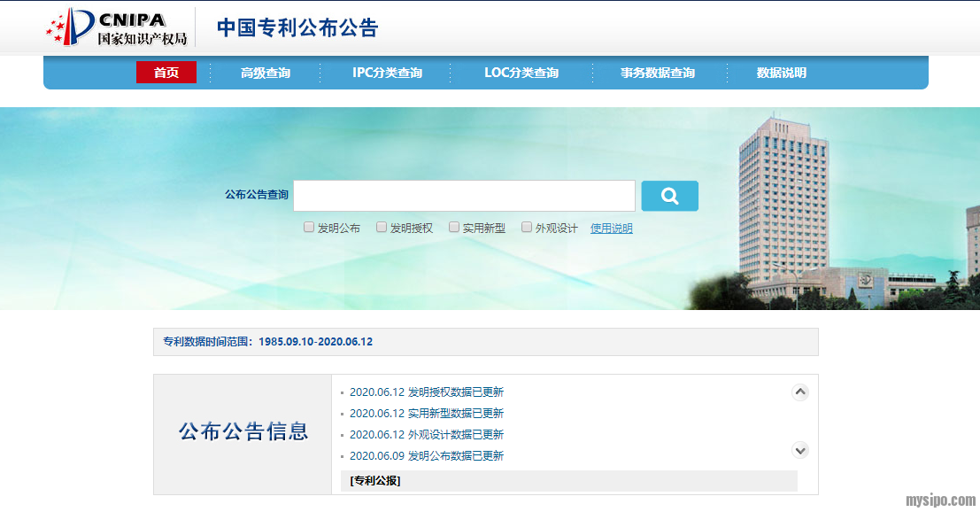This screenshot has height=512, width=980.
Task: Click the CNIPA logo
Action: coord(117,27)
